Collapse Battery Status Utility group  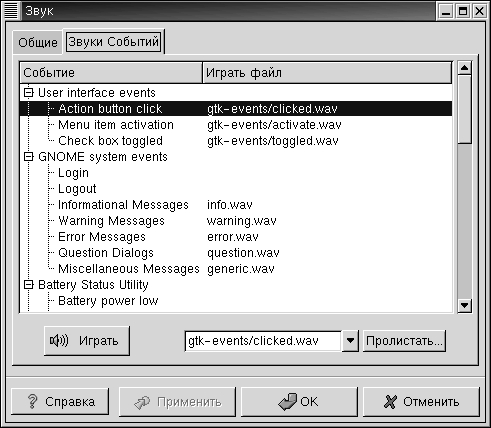pos(29,284)
